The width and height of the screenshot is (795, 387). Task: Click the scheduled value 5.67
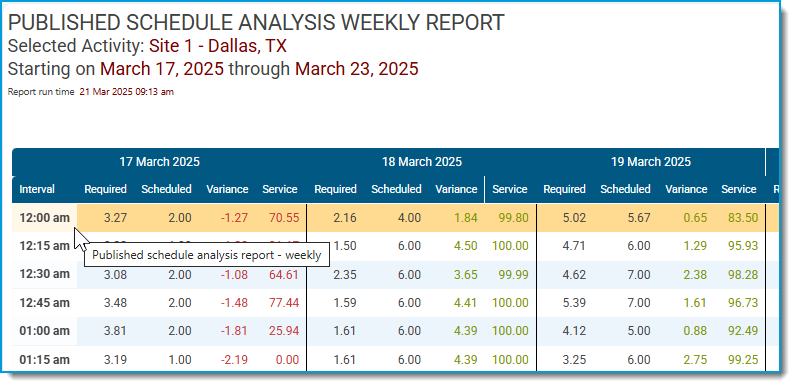[639, 218]
